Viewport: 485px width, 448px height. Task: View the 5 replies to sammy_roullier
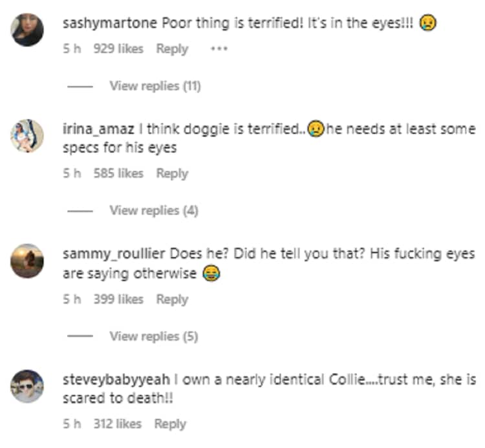[x=153, y=336]
